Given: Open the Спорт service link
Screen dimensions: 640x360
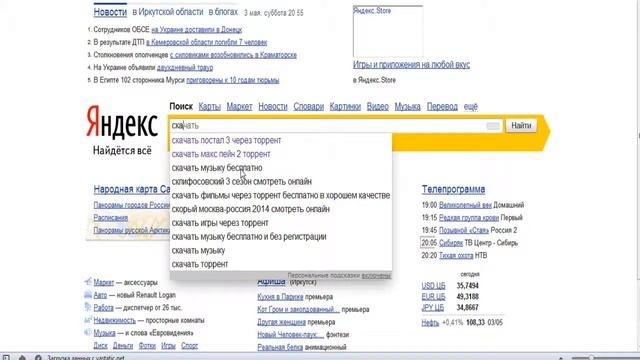Looking at the screenshot, I should click(189, 346).
